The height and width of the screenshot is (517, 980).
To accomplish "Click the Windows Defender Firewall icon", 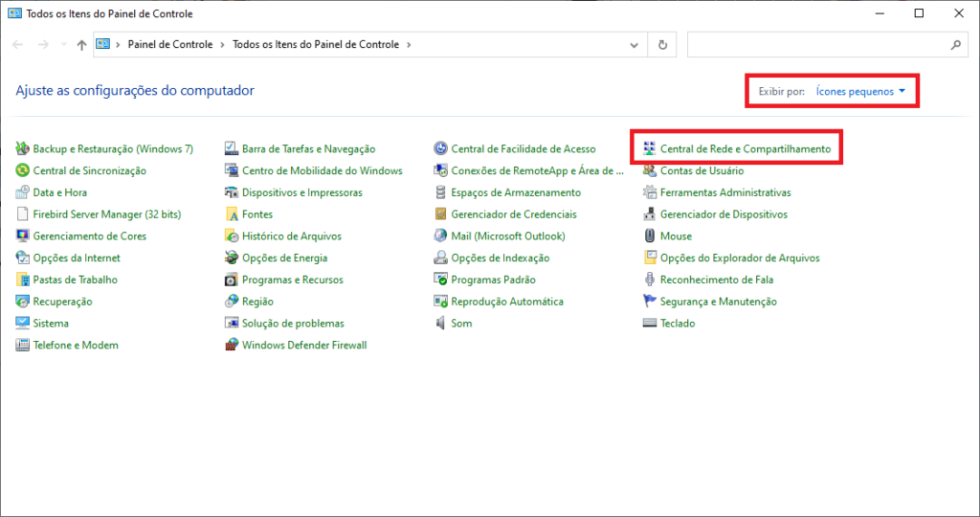I will (232, 345).
